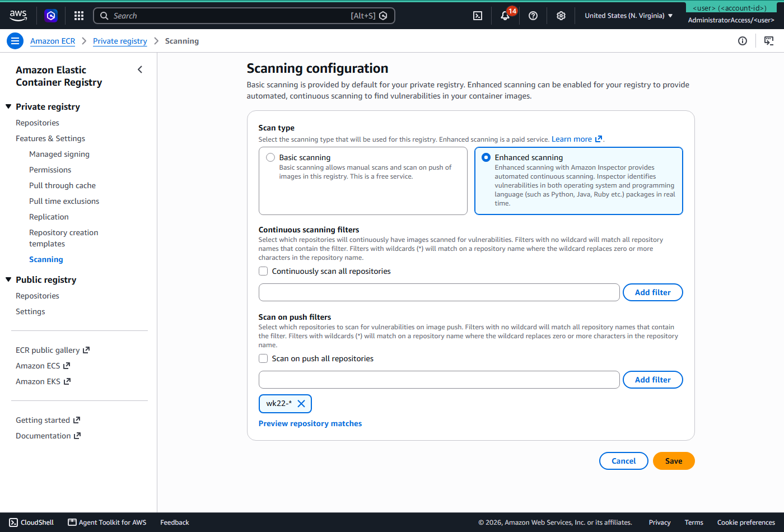Click the Amazon Q icon in search bar
This screenshot has width=784, height=532.
tap(383, 16)
